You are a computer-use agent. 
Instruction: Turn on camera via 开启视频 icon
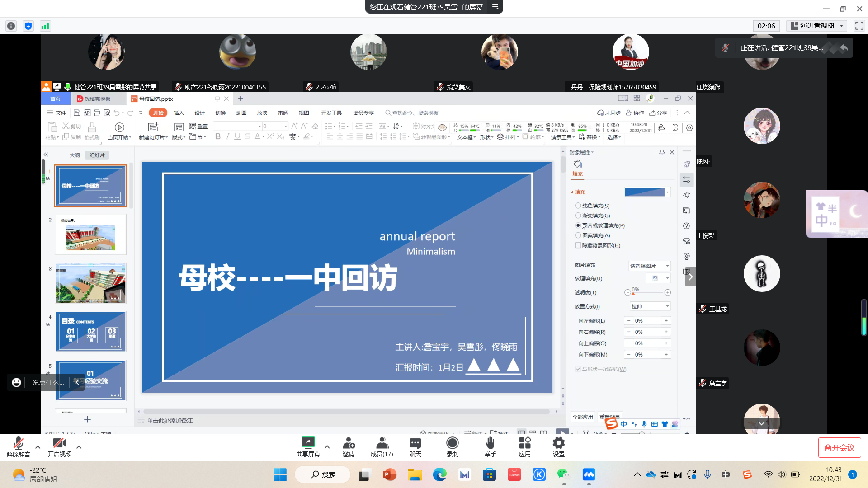click(59, 443)
